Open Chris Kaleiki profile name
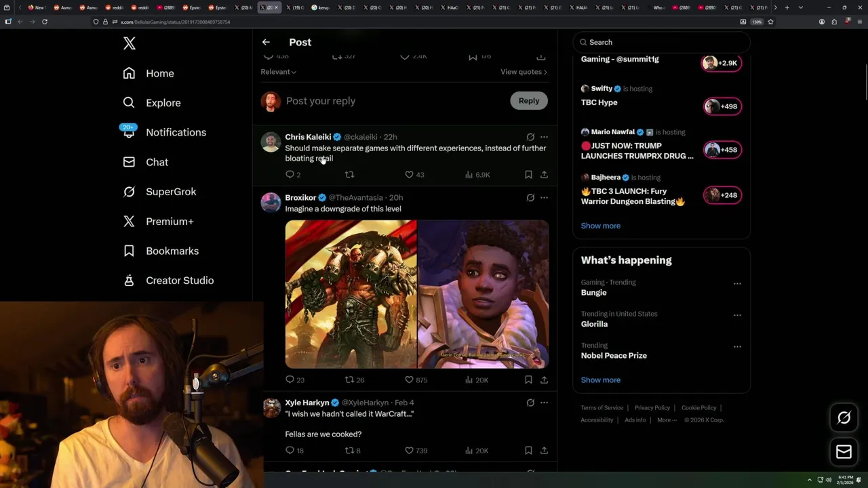This screenshot has height=488, width=868. (308, 137)
